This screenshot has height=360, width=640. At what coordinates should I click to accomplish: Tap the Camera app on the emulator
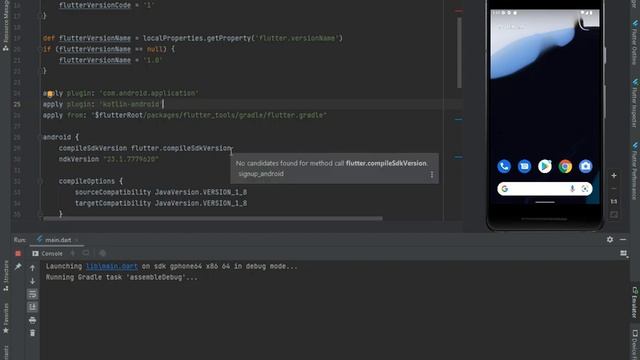tap(585, 166)
